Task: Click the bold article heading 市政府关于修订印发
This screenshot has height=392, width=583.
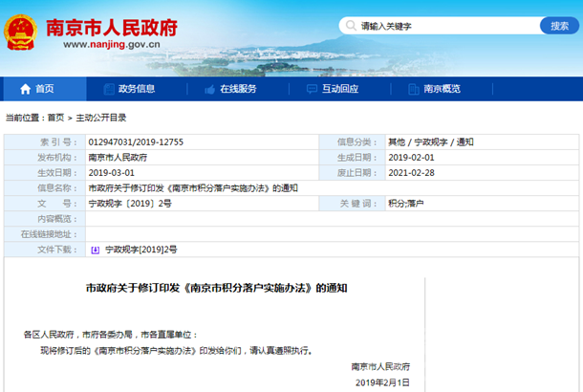Action: click(x=217, y=288)
